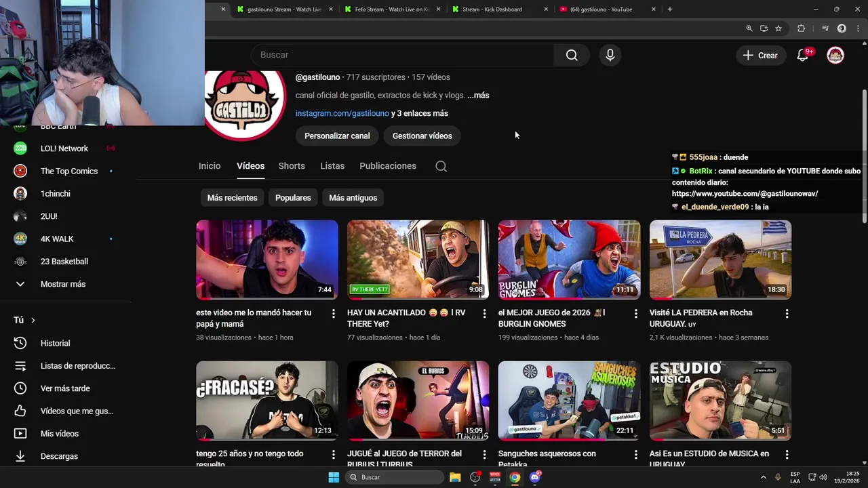Open the Chrome three-dot menu
This screenshot has width=868, height=488.
click(x=857, y=28)
